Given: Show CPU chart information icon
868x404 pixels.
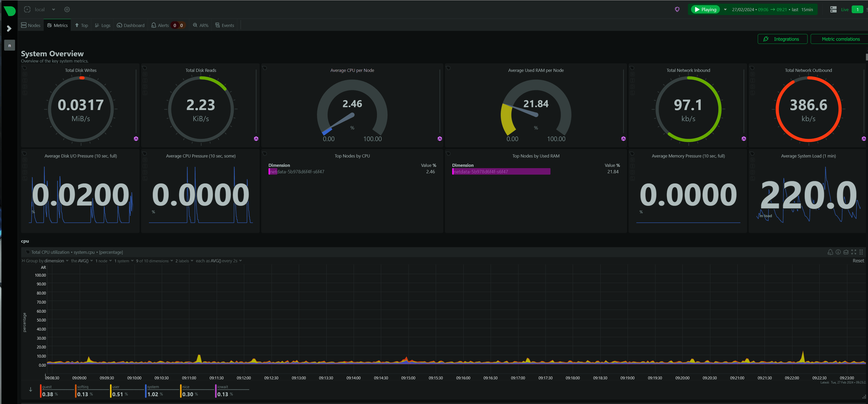Looking at the screenshot, I should tap(838, 252).
